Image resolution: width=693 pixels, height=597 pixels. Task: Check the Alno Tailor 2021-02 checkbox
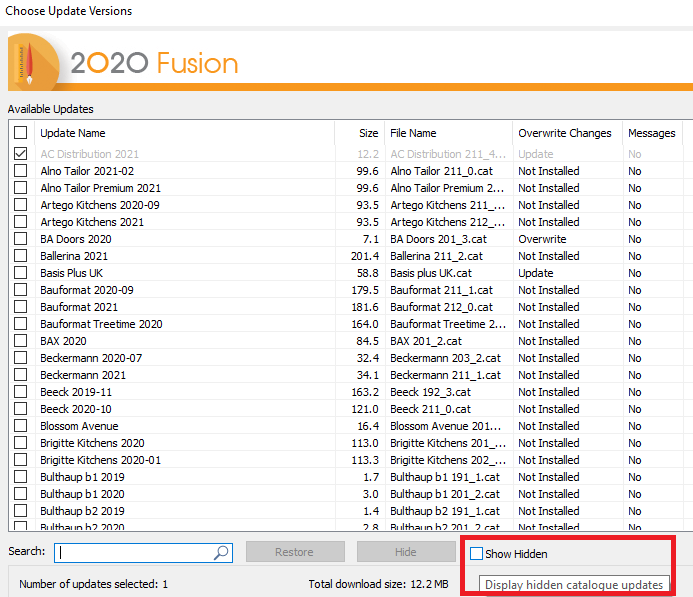[x=21, y=171]
